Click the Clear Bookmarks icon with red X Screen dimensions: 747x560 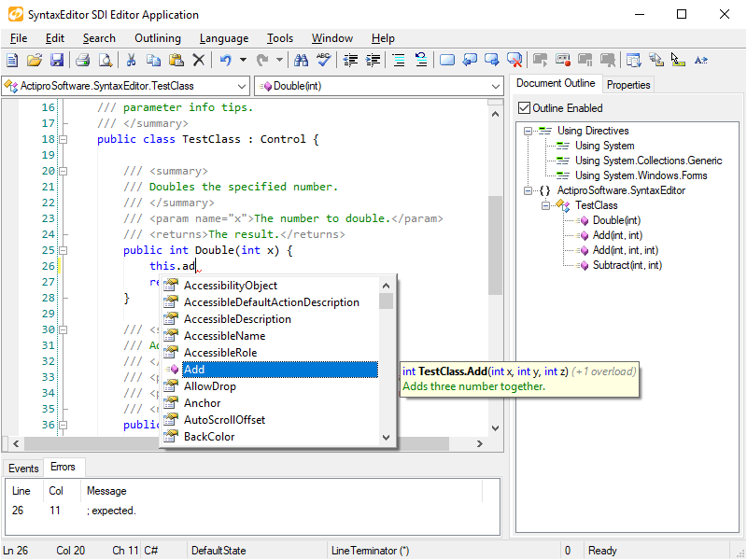514,60
